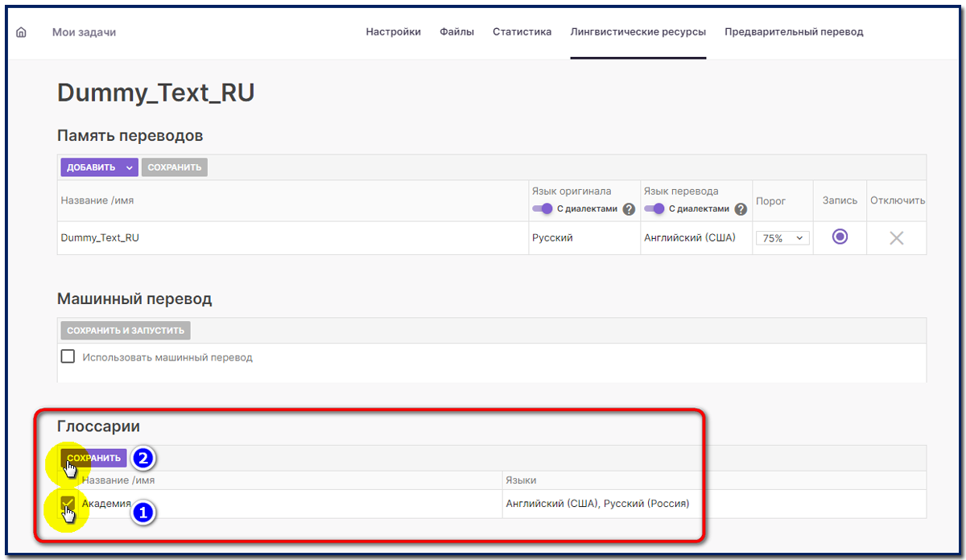The width and height of the screenshot is (966, 560).
Task: Toggle target language dialects switch
Action: [x=654, y=209]
